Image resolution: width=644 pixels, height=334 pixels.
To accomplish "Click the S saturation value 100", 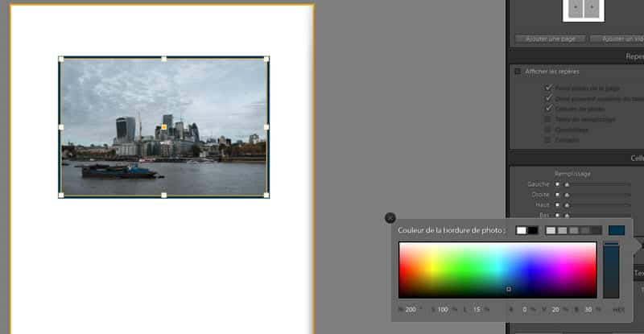I will coord(443,309).
